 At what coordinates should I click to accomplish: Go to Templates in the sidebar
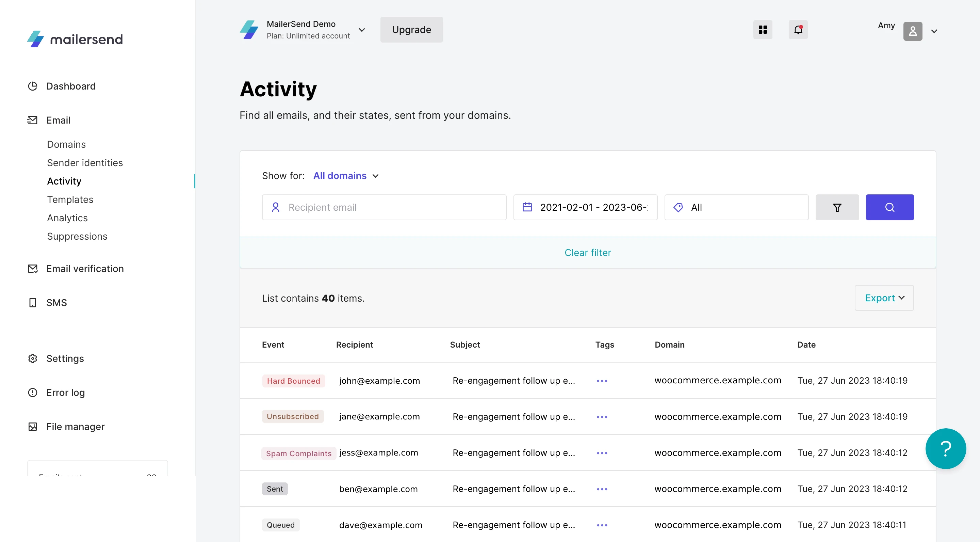tap(70, 200)
